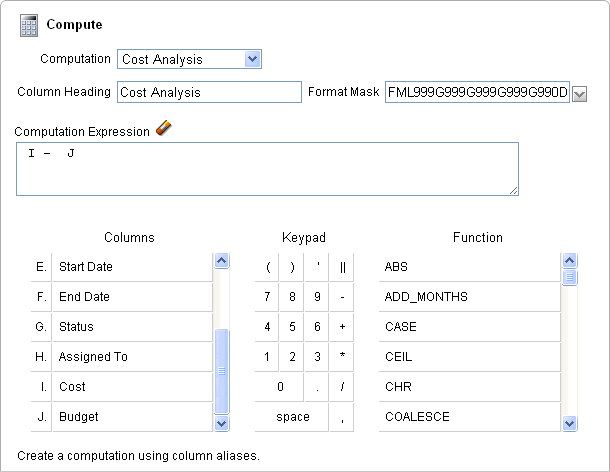
Task: Click the eraser icon to clear the expression
Action: click(165, 128)
